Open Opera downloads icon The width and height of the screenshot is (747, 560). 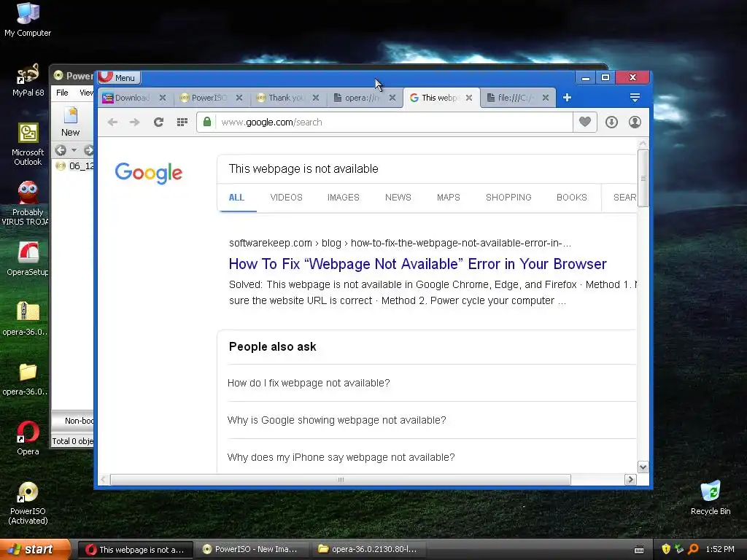(612, 122)
